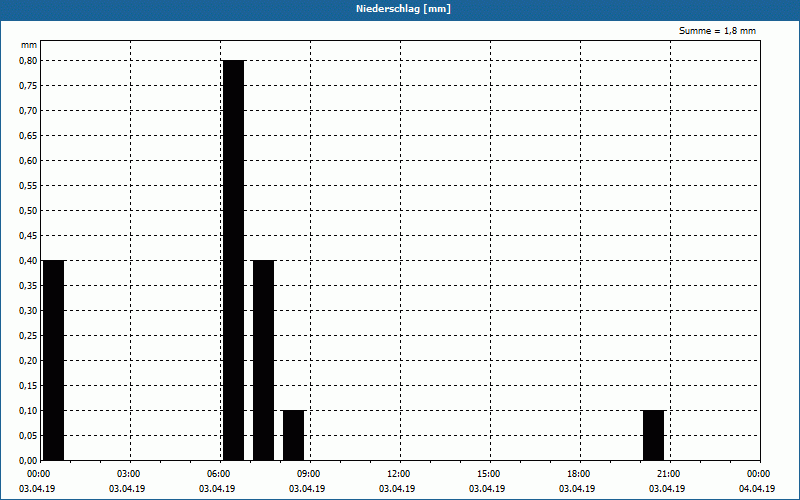Click the 0,65 y-axis label
Image resolution: width=800 pixels, height=500 pixels.
coord(28,136)
